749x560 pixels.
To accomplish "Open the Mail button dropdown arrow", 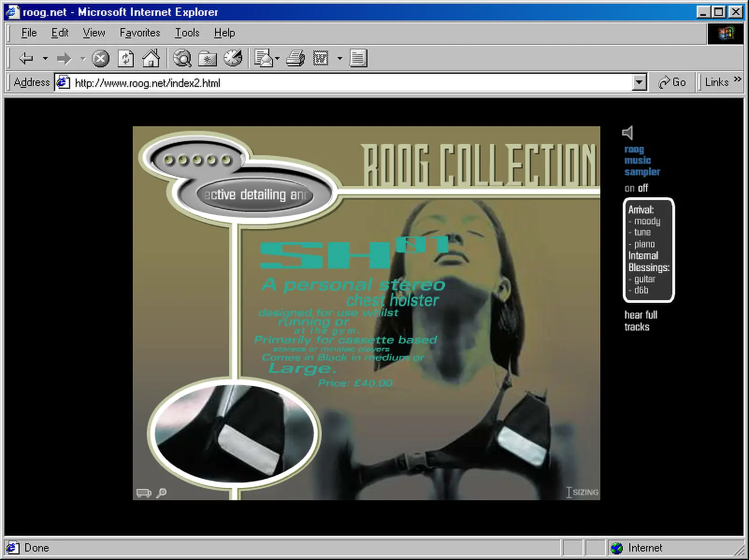I will pyautogui.click(x=277, y=59).
